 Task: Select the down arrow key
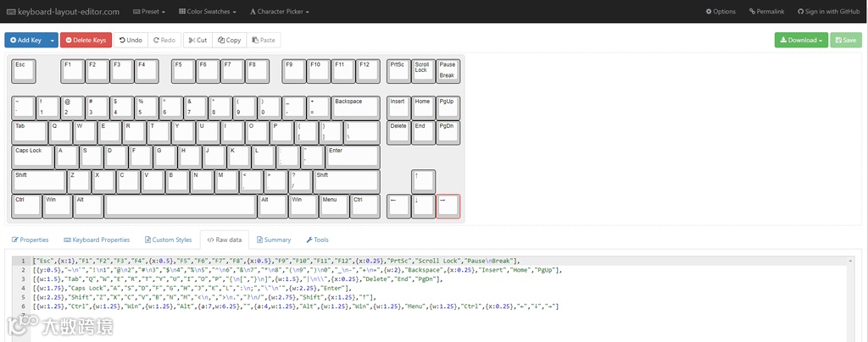pos(423,206)
